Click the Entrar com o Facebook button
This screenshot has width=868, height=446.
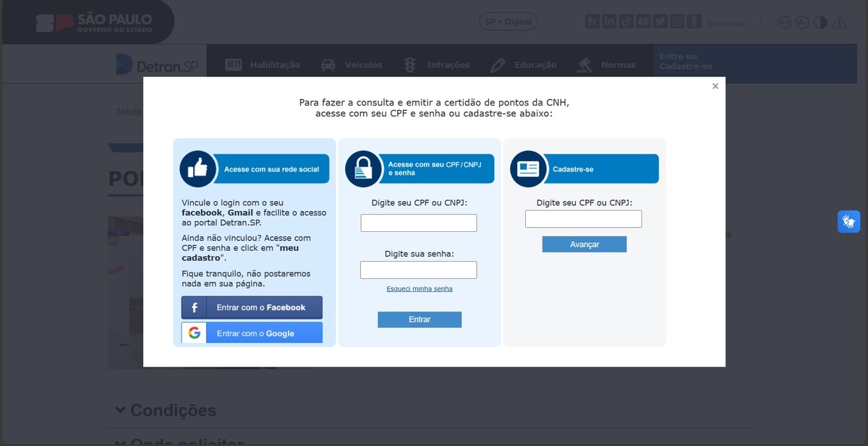[x=252, y=307]
